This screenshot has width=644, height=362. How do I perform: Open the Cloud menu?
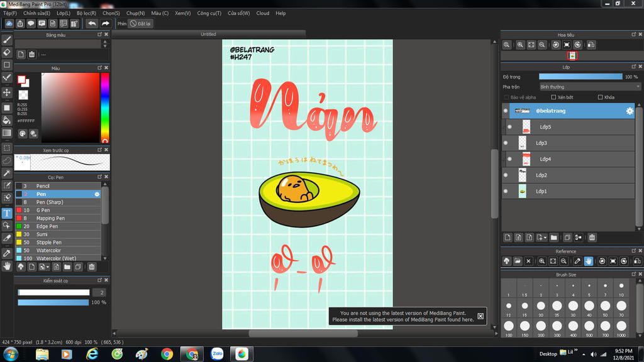263,13
